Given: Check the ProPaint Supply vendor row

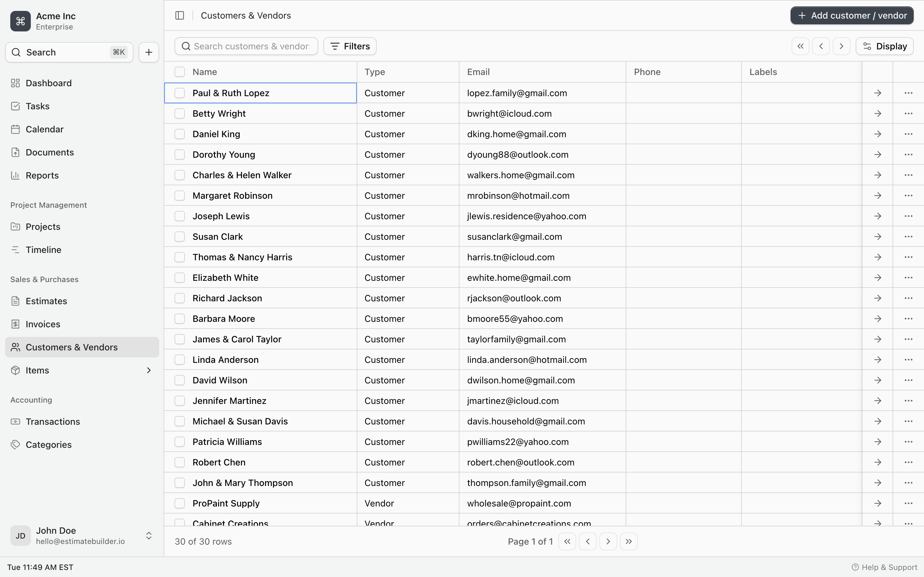Looking at the screenshot, I should pyautogui.click(x=180, y=503).
